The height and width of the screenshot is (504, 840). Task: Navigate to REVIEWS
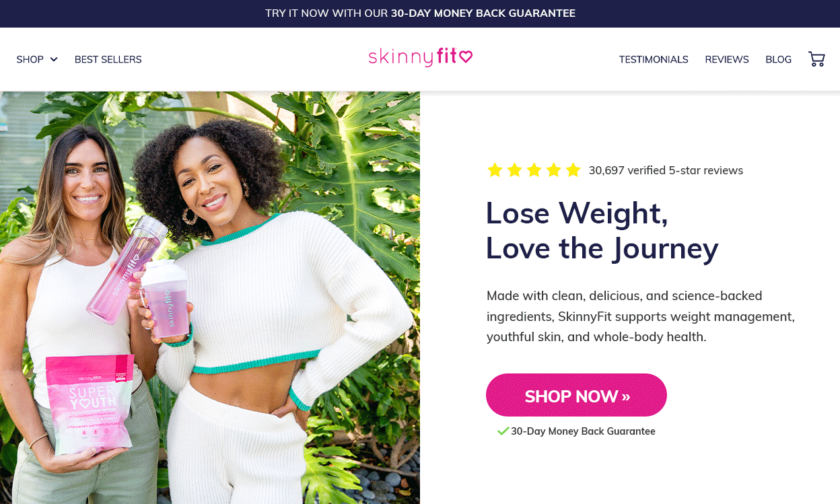tap(727, 59)
